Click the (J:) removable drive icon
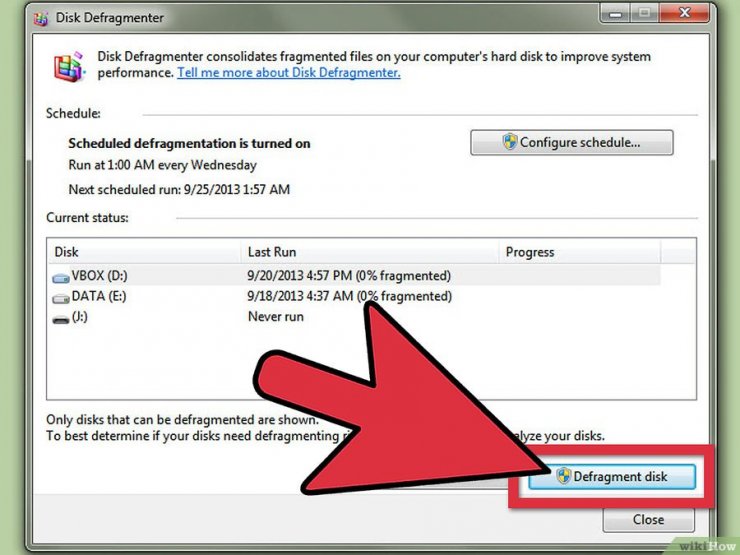 point(60,320)
